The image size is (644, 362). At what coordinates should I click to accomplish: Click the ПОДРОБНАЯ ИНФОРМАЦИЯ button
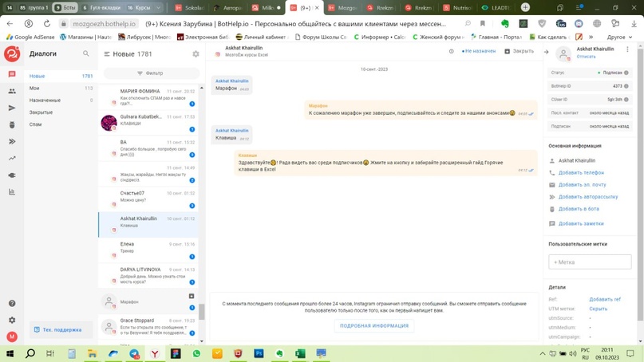click(374, 325)
